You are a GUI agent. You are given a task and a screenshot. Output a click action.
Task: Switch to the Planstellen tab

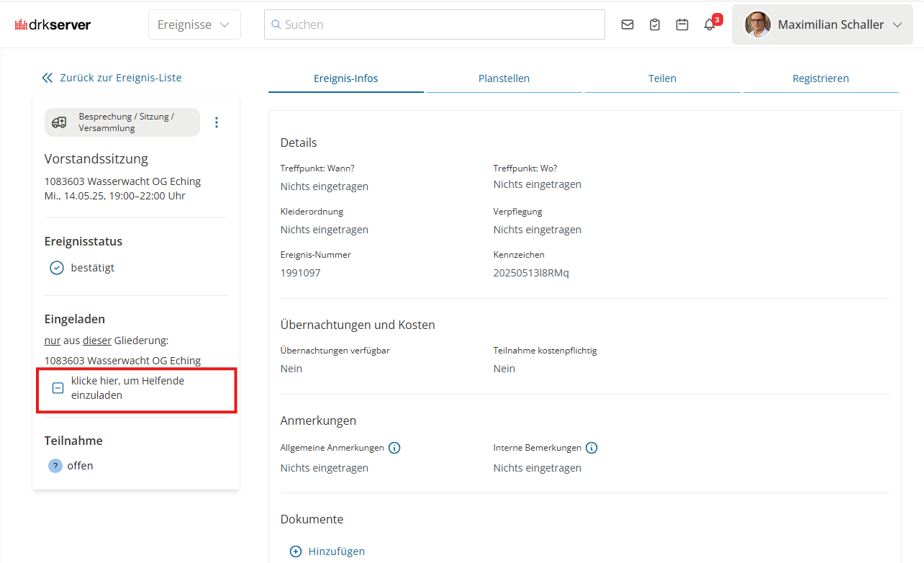pos(504,78)
